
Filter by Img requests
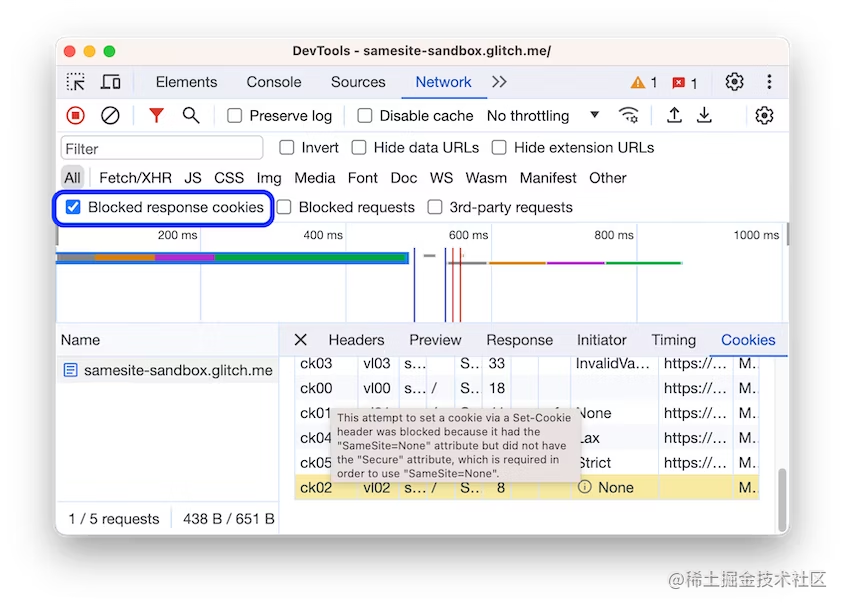269,178
